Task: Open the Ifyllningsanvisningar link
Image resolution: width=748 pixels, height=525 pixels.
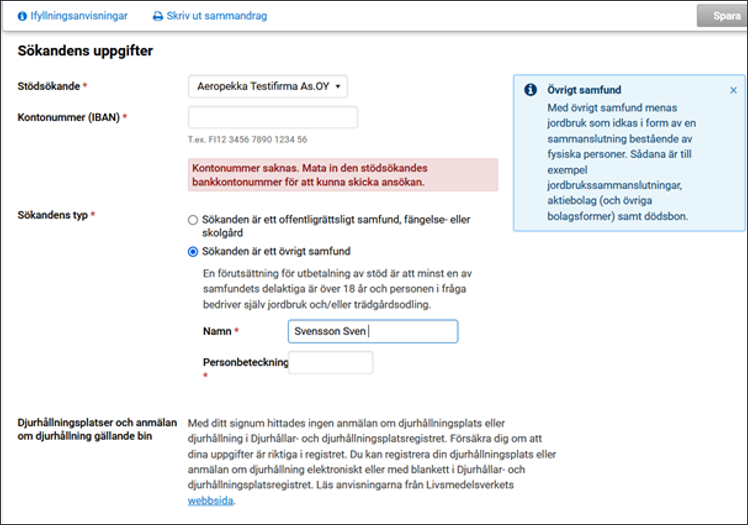Action: [x=79, y=16]
